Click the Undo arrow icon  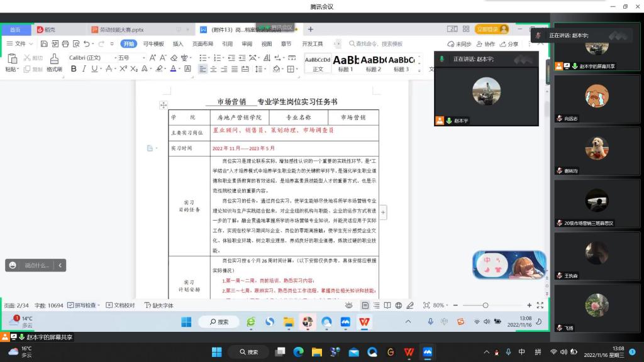(x=86, y=44)
